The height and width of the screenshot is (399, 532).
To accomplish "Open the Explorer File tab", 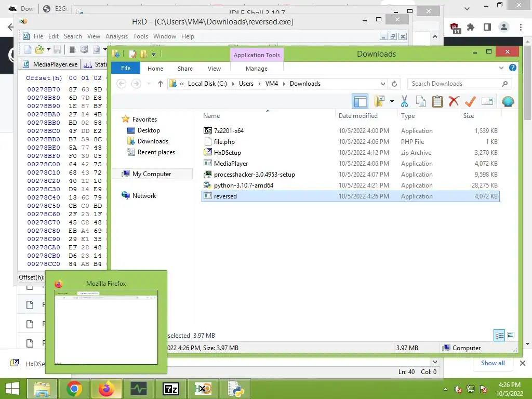I will [x=126, y=68].
